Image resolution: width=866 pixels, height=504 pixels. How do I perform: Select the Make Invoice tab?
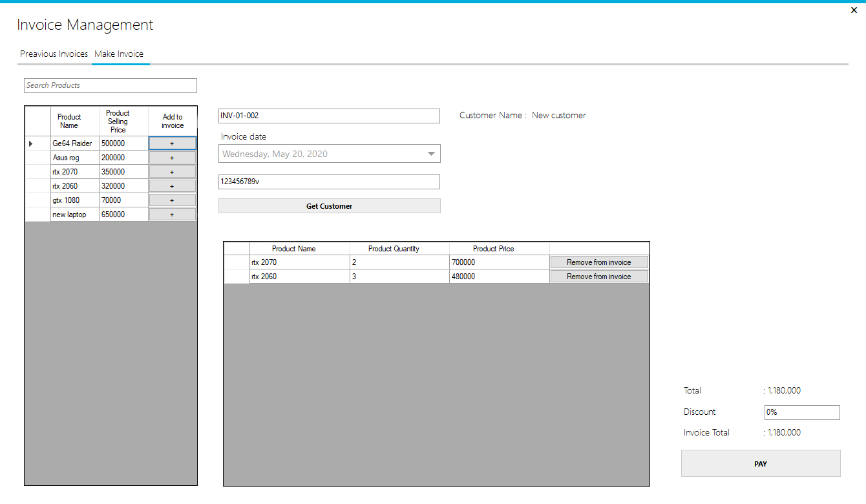[x=119, y=54]
